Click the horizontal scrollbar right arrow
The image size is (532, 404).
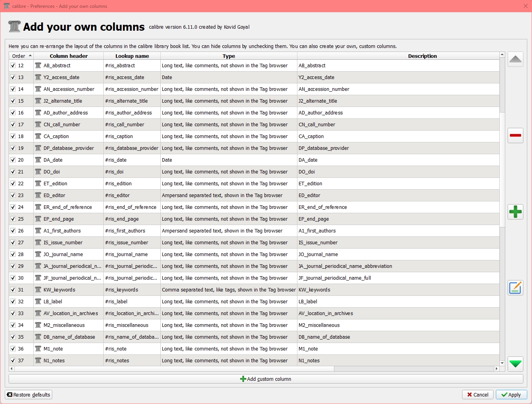click(x=497, y=369)
